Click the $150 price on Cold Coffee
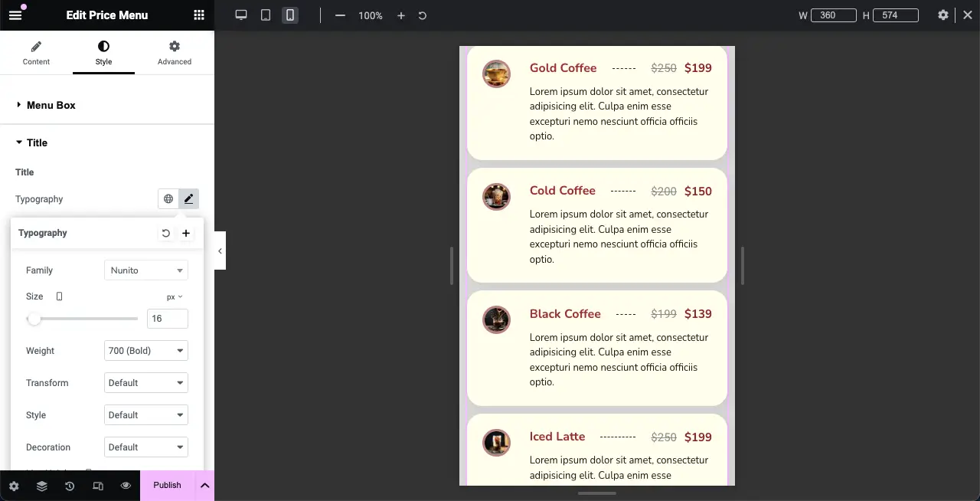Viewport: 980px width, 501px height. click(698, 192)
